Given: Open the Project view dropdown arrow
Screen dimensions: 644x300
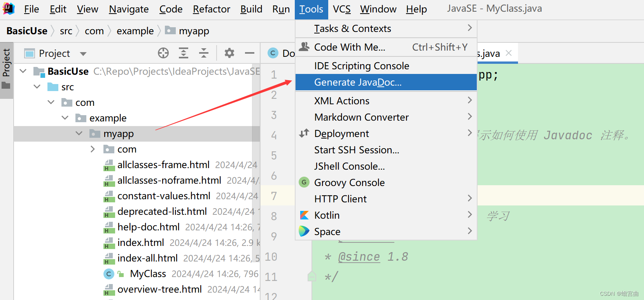Looking at the screenshot, I should coord(83,54).
